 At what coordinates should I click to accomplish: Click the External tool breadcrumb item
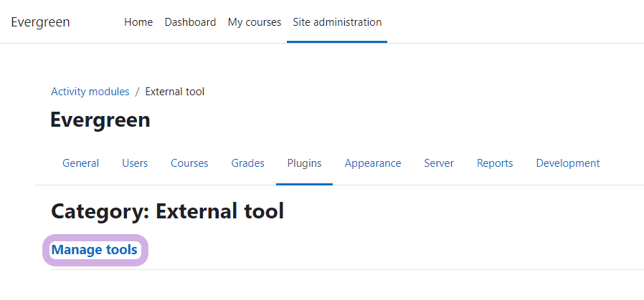point(175,92)
